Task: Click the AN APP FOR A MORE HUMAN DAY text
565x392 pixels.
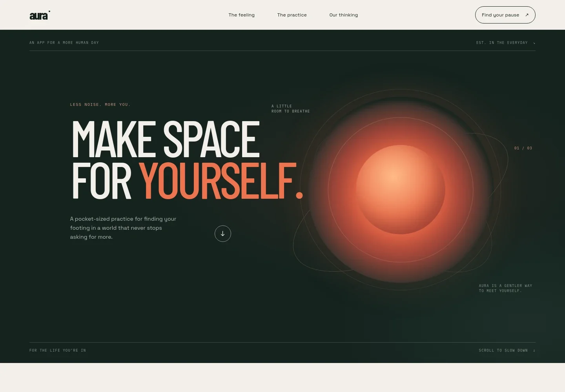Action: (x=64, y=43)
